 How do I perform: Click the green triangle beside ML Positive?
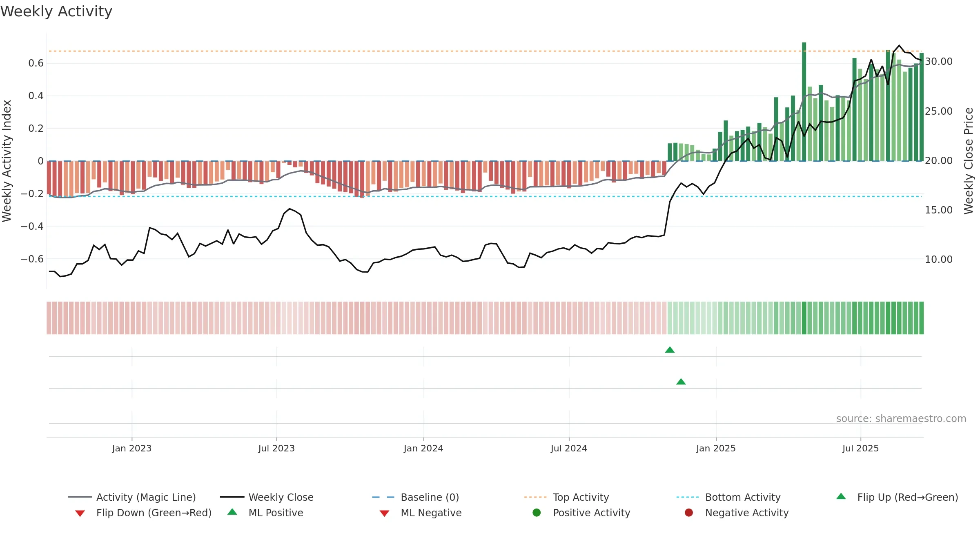tap(232, 512)
